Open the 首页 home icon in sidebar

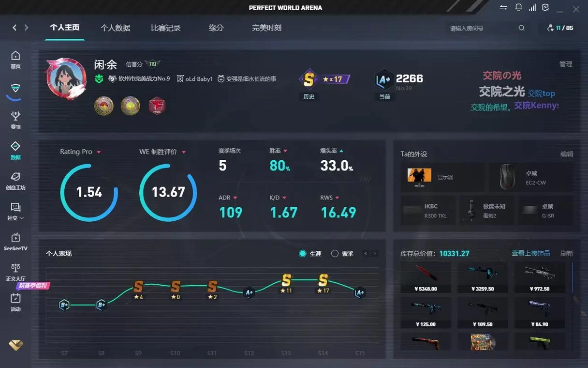[x=15, y=58]
